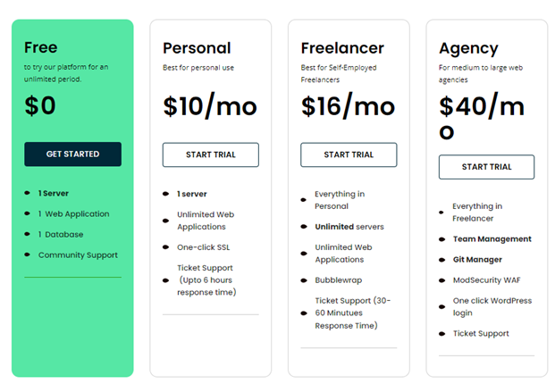The width and height of the screenshot is (555, 392).
Task: Click the Git Manager feature item
Action: coord(477,260)
